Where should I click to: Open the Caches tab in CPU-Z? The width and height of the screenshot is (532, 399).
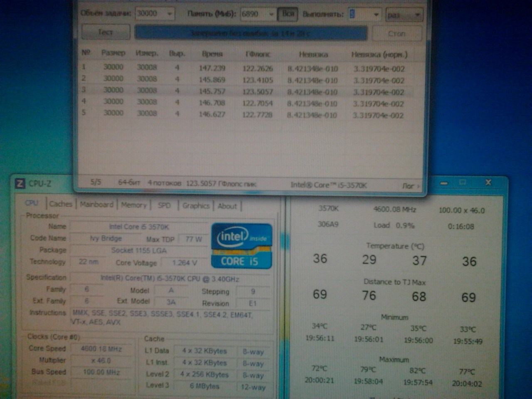tap(61, 204)
